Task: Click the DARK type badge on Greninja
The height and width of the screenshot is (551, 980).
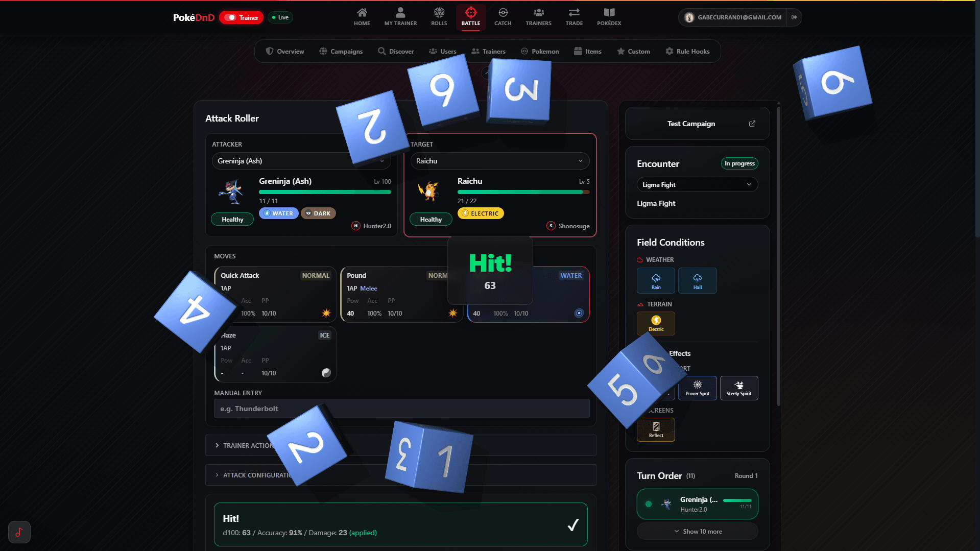Action: tap(318, 213)
